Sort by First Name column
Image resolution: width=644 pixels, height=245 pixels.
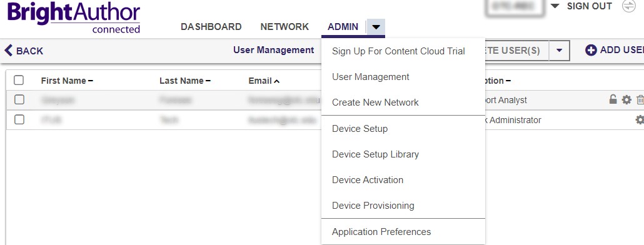point(67,81)
